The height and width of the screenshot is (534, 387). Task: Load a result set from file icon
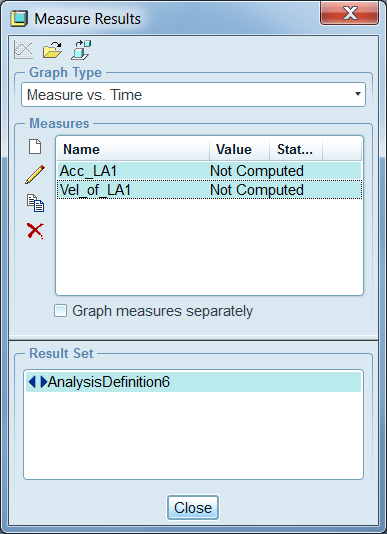click(52, 50)
